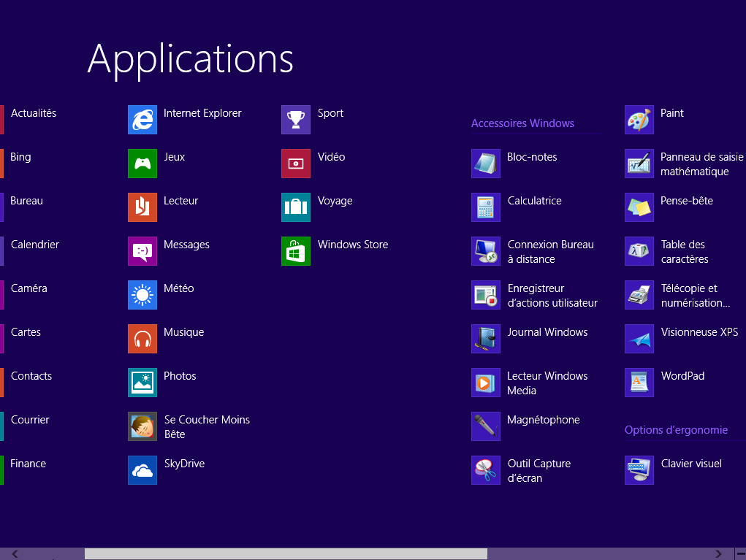Open the Clavier visuel keyboard icon
746x560 pixels.
[x=639, y=470]
